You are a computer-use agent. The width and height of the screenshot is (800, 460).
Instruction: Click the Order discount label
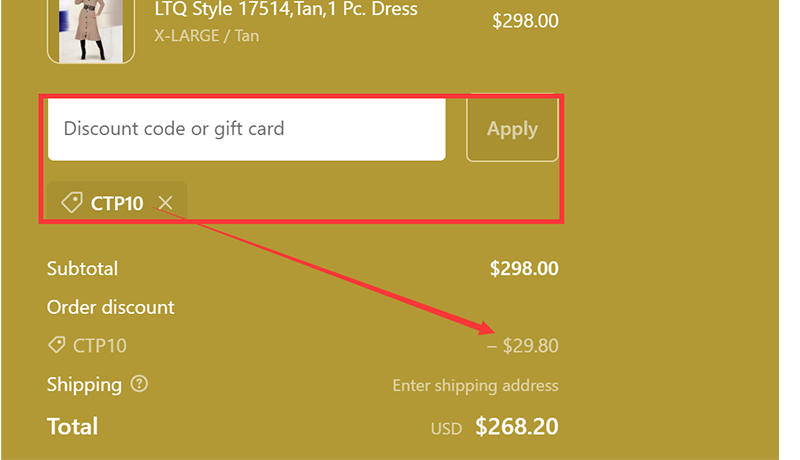tap(110, 307)
